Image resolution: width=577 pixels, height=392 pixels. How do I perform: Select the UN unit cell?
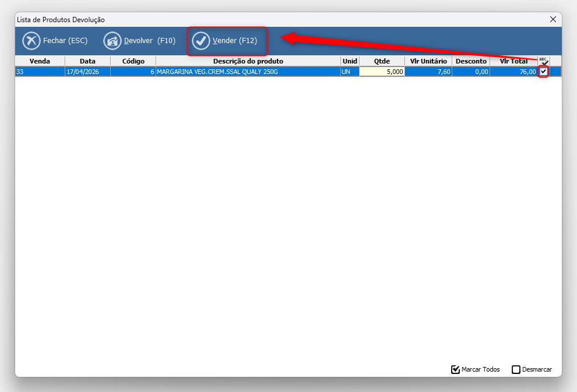tap(350, 71)
